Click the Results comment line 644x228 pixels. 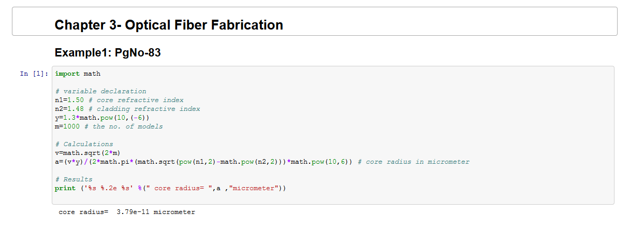click(x=74, y=179)
